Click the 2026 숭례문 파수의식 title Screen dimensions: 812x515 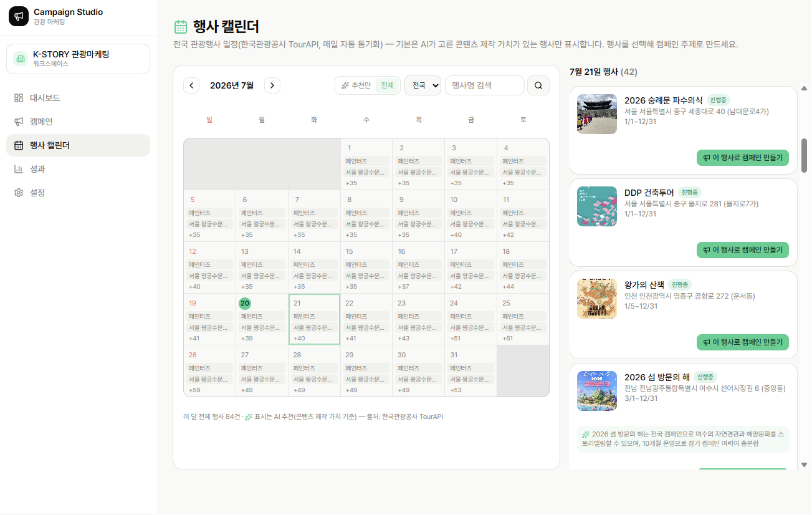pyautogui.click(x=663, y=100)
